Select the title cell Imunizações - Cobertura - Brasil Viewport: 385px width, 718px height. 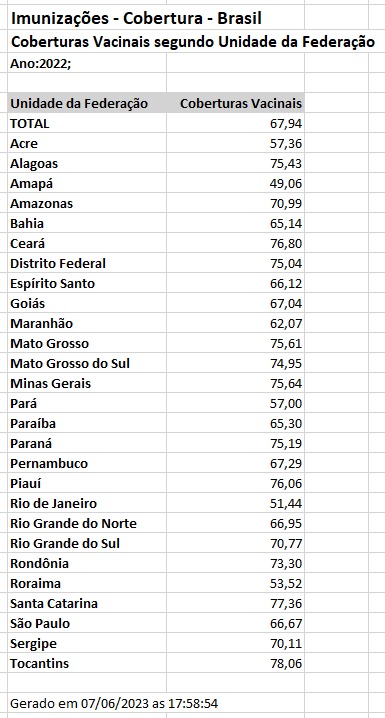(136, 19)
